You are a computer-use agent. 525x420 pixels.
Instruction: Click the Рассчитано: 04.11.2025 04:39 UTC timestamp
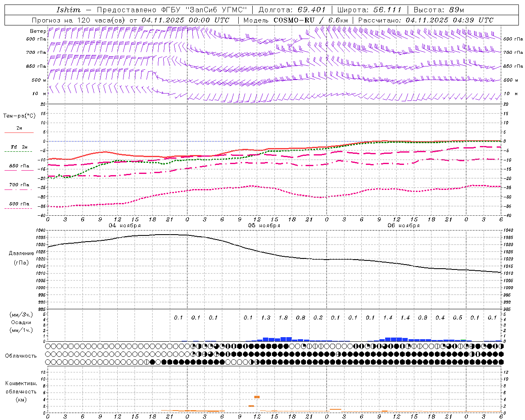pos(426,20)
